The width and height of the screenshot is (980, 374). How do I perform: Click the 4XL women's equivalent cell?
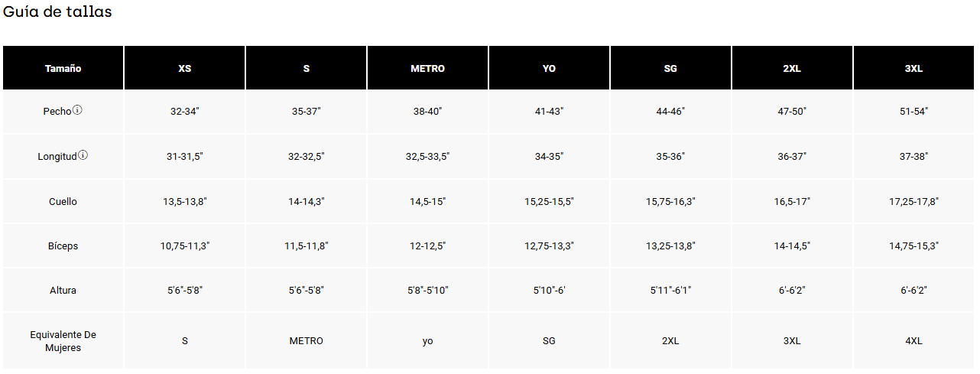click(x=913, y=341)
